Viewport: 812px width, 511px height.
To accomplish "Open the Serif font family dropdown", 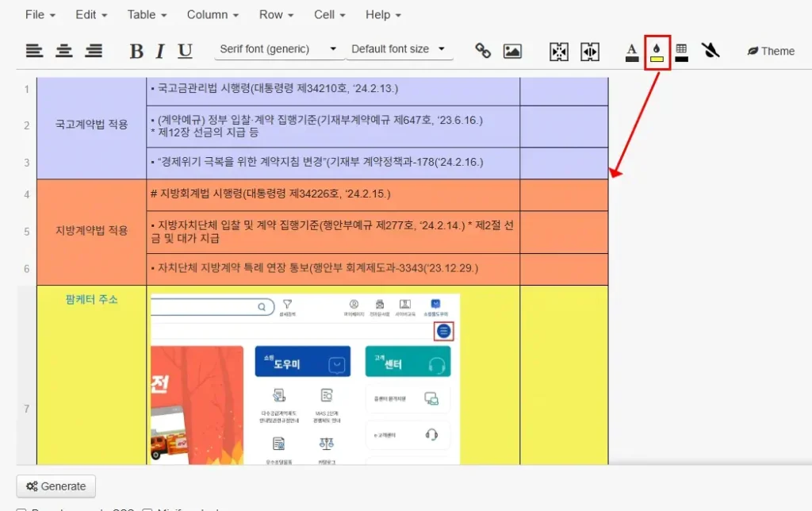I will pos(278,49).
